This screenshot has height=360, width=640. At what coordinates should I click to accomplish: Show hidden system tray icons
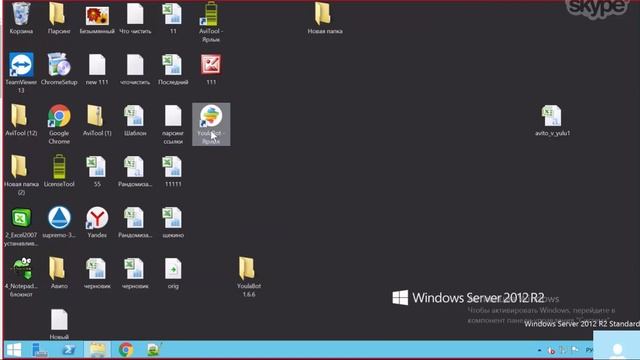tap(540, 350)
